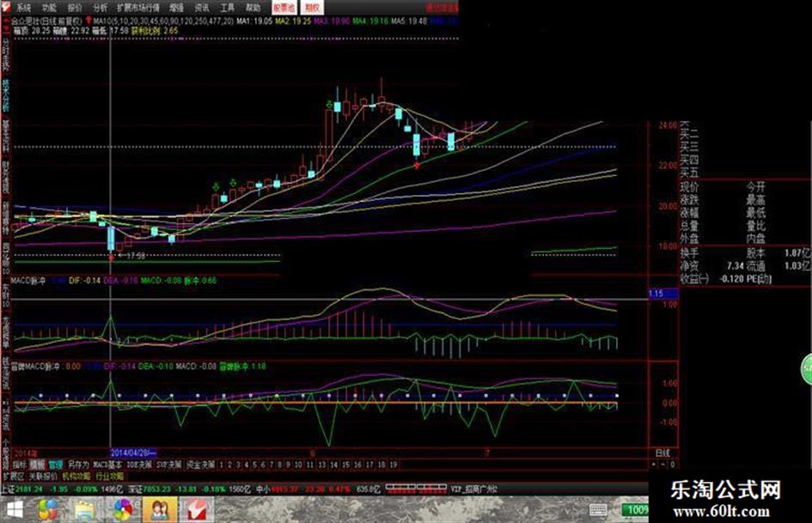
Task: Click the 深证 index value in status bar
Action: [157, 489]
